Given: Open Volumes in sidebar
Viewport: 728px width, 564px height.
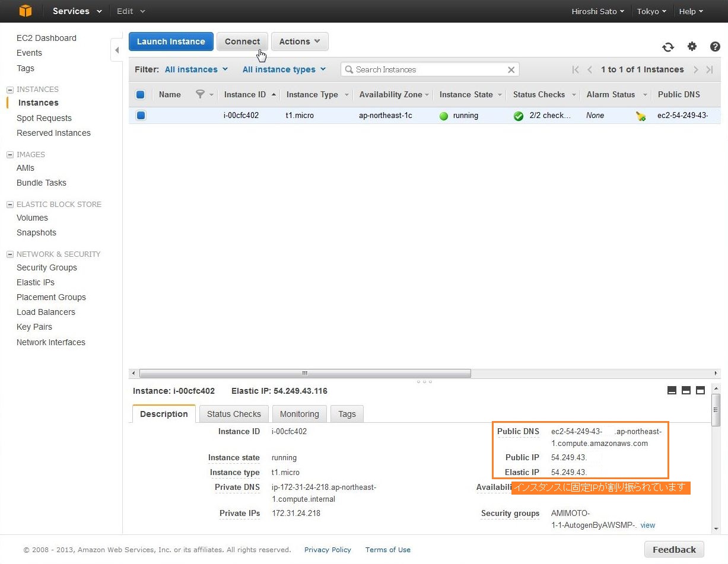Looking at the screenshot, I should tap(32, 218).
